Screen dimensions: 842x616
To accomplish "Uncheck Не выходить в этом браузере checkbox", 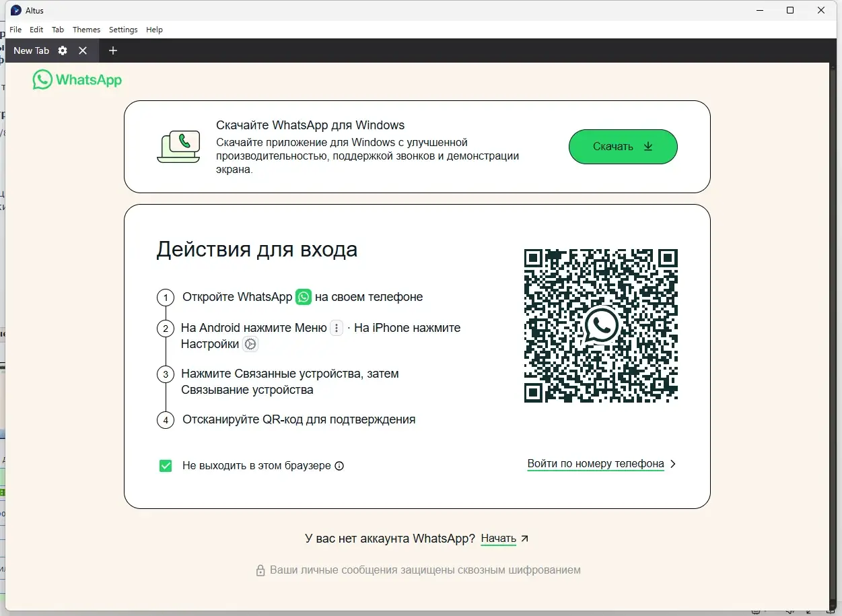I will click(x=166, y=466).
